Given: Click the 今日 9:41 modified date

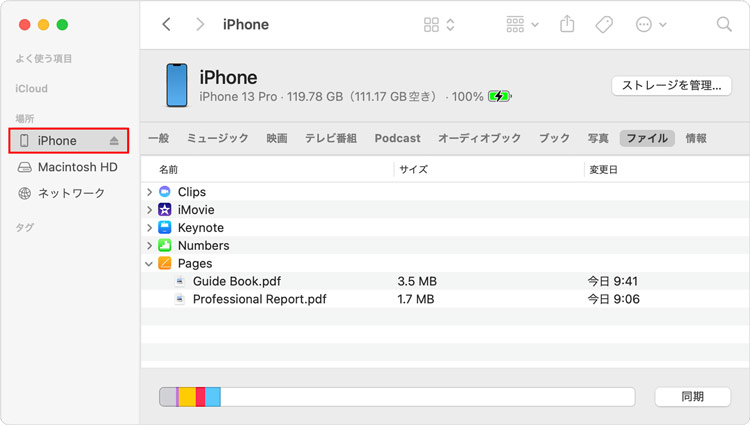Looking at the screenshot, I should point(612,281).
